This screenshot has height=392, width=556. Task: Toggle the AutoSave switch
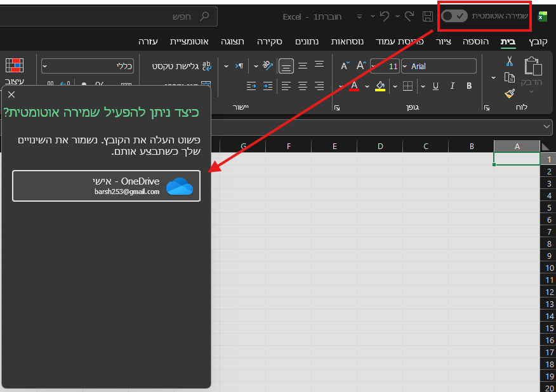click(x=454, y=16)
